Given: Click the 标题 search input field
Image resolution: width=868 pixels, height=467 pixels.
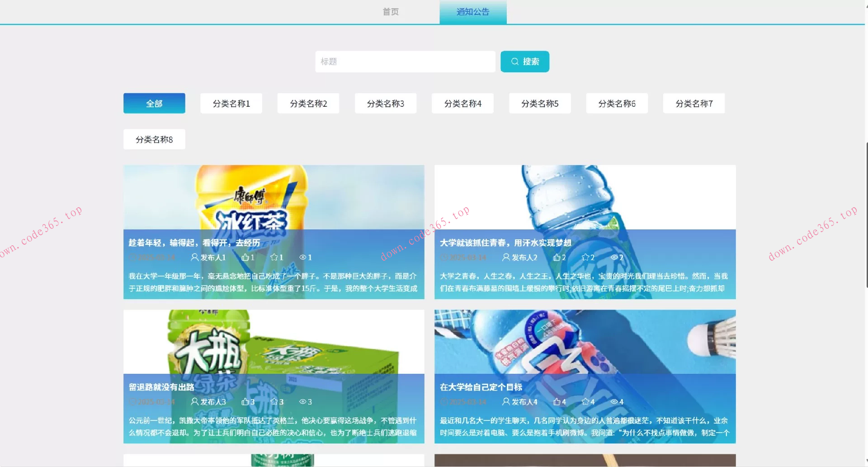Looking at the screenshot, I should (405, 62).
